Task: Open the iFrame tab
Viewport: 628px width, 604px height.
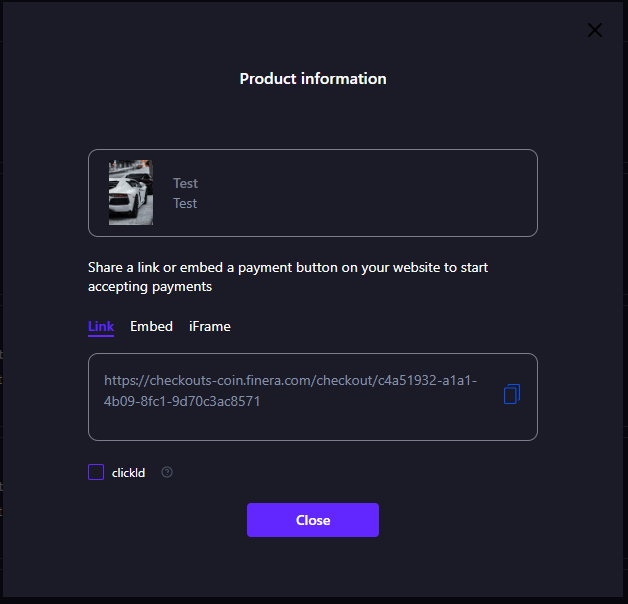Action: point(210,326)
